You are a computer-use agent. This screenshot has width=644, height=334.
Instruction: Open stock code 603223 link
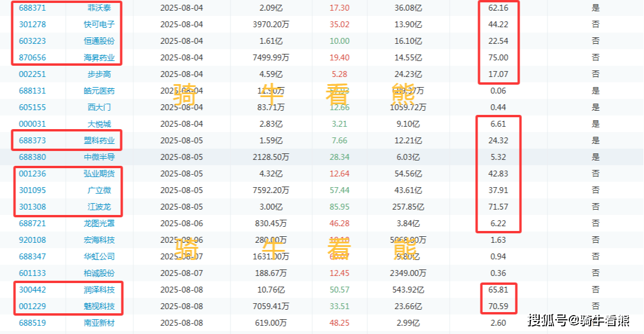33,41
